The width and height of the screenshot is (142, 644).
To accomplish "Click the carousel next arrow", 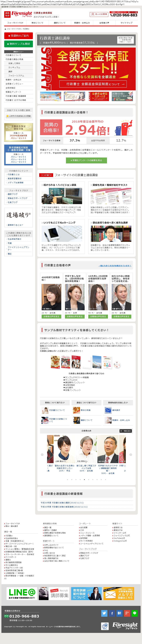I will [x=131, y=455].
